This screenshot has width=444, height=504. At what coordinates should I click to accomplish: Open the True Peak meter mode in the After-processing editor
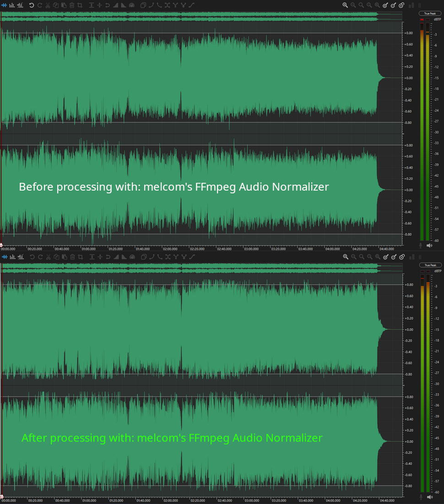(430, 265)
